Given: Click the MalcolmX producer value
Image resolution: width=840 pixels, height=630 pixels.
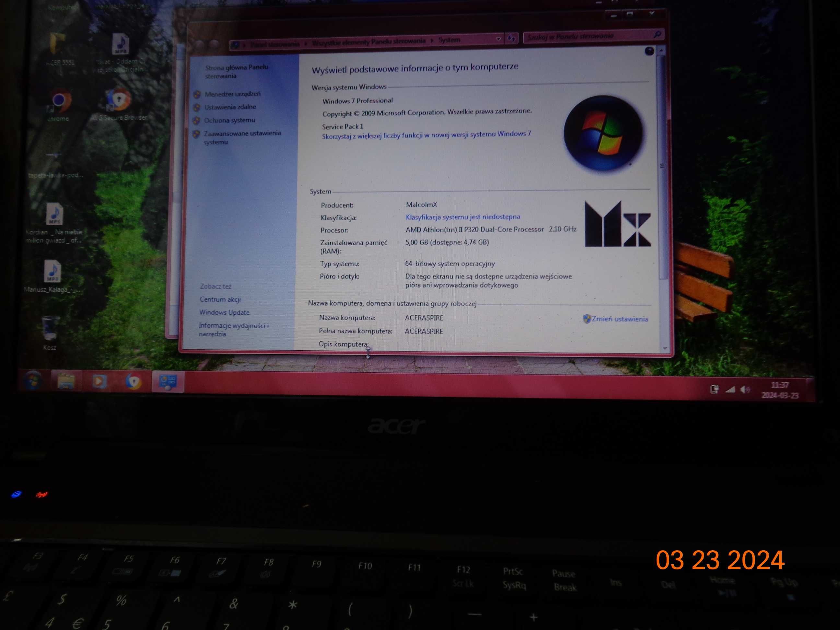Looking at the screenshot, I should 422,205.
